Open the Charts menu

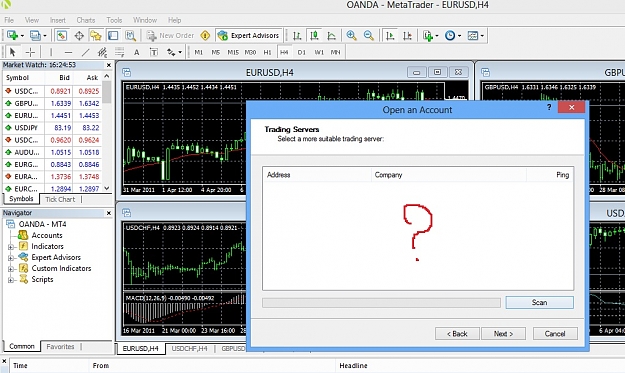tap(86, 20)
